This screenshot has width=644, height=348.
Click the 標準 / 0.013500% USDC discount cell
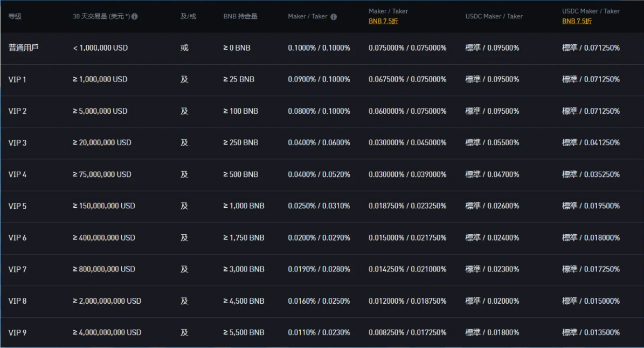click(x=591, y=332)
